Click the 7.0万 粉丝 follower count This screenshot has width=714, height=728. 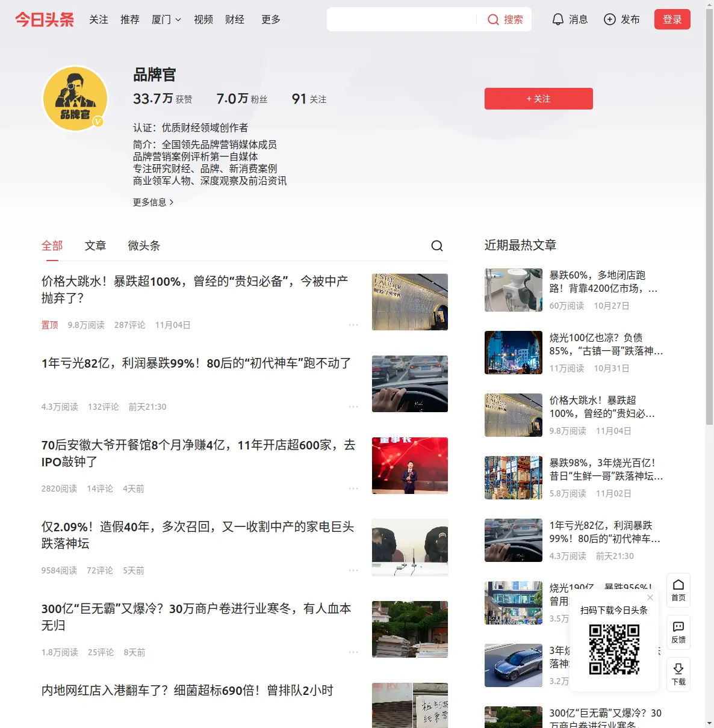click(x=242, y=99)
